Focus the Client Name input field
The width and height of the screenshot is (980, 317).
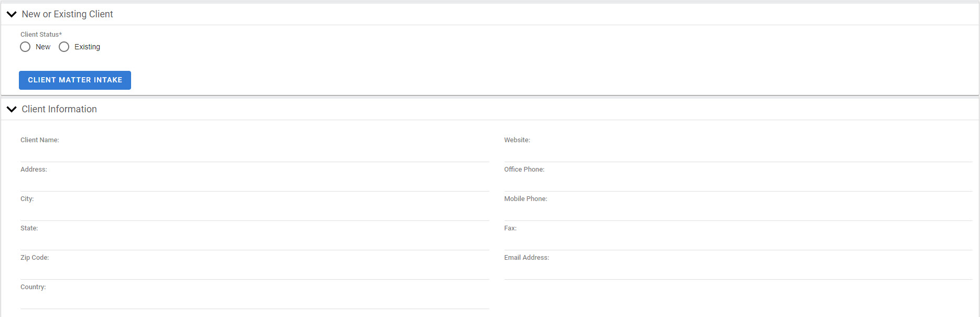click(x=255, y=154)
